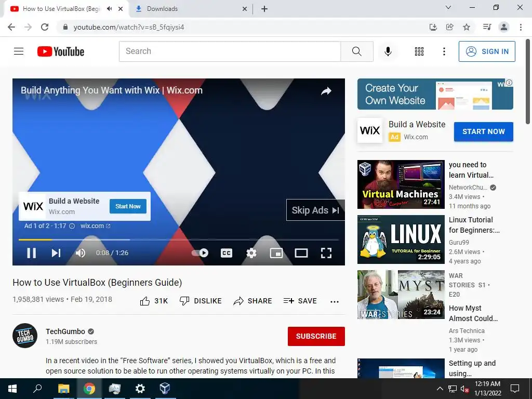This screenshot has height=399, width=532.
Task: Click START NOW in sidebar Wix ad
Action: point(484,131)
